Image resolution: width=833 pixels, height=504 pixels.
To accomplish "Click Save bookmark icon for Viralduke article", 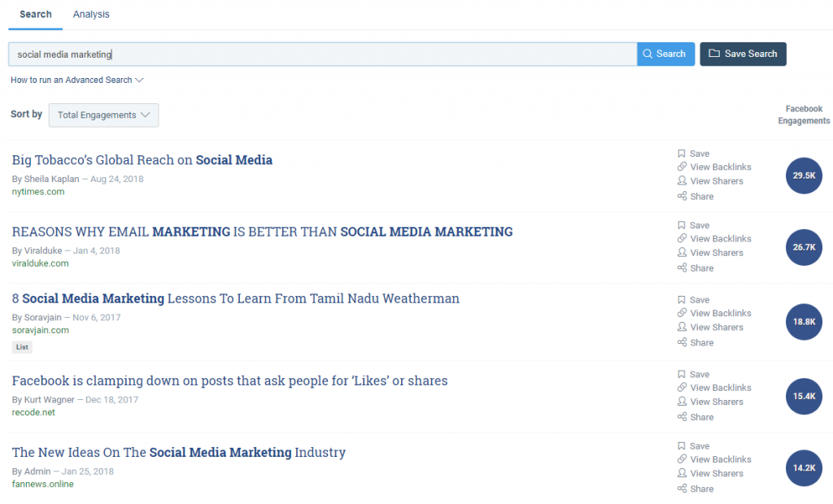I will 682,225.
